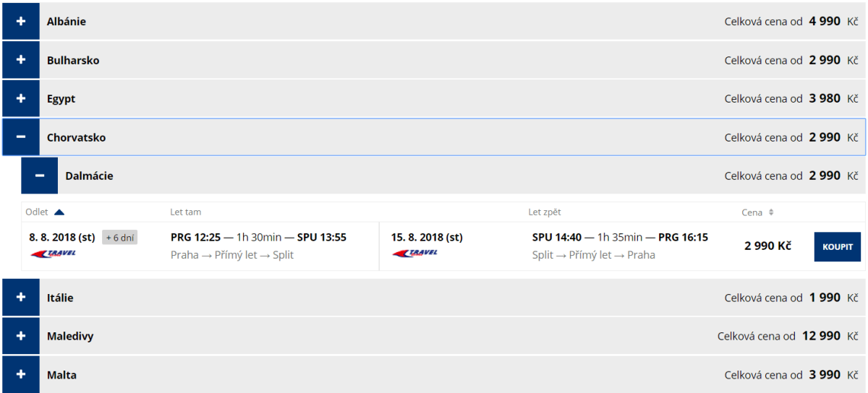Viewport: 868px width, 393px height.
Task: Click the +6 dní badge
Action: pyautogui.click(x=119, y=237)
